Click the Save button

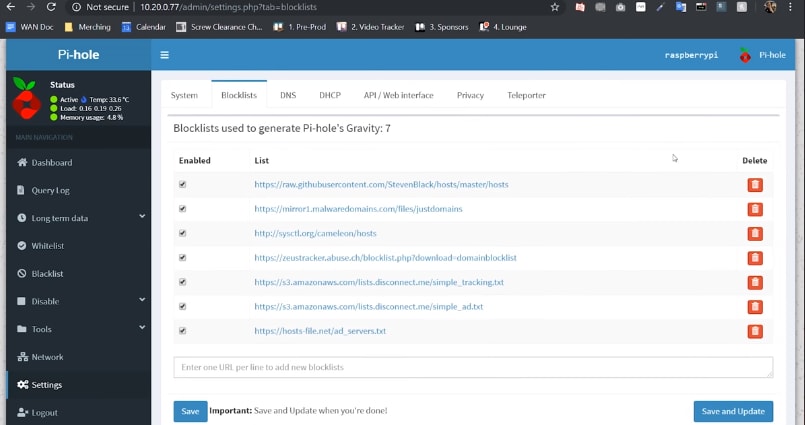[x=190, y=411]
